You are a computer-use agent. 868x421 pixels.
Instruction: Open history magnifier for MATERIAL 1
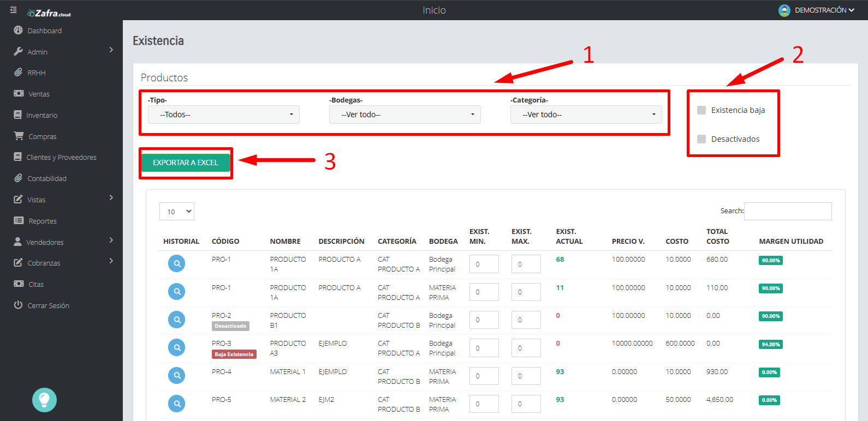(176, 375)
